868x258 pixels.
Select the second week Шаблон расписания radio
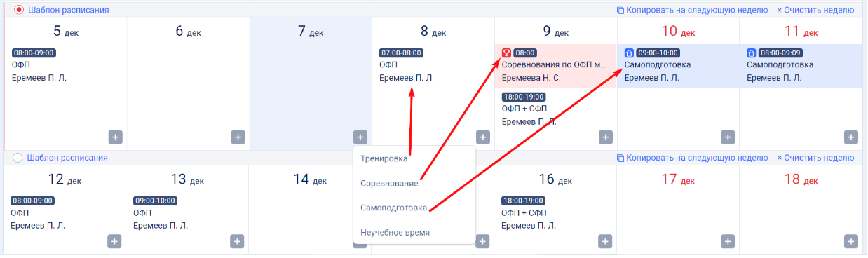coord(18,158)
